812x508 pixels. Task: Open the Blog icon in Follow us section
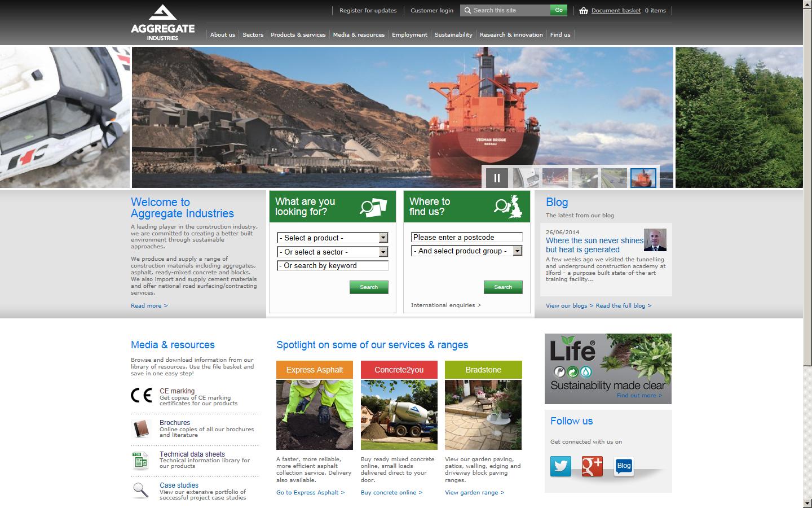pyautogui.click(x=623, y=466)
